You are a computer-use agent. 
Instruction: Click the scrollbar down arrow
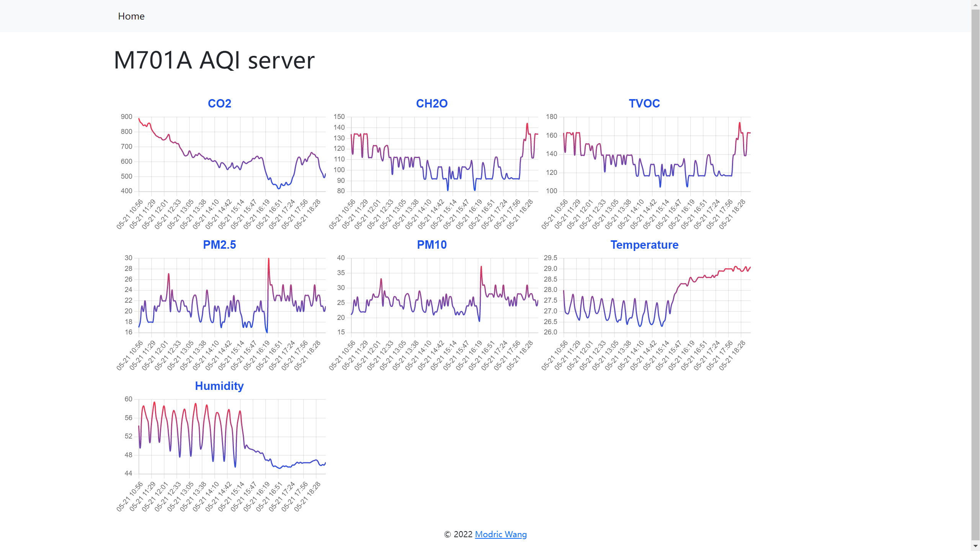[x=975, y=546]
